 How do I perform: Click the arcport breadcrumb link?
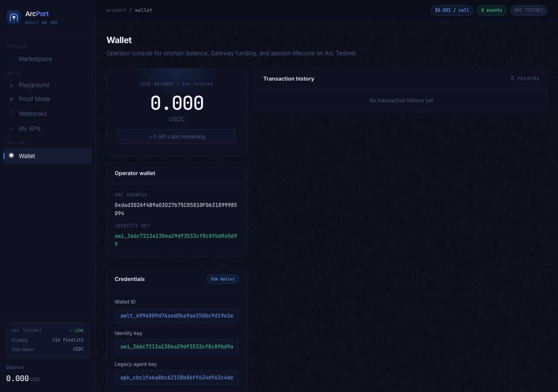(116, 10)
